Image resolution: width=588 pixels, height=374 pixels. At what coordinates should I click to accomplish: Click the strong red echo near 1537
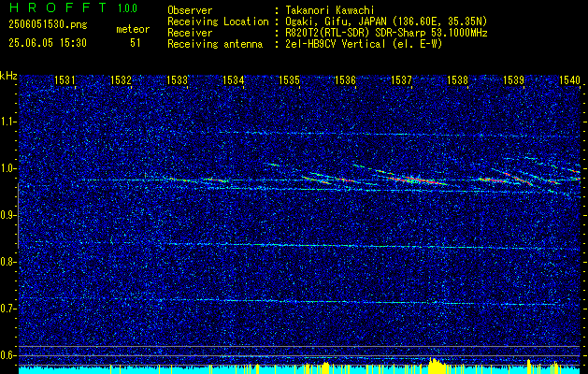click(416, 180)
